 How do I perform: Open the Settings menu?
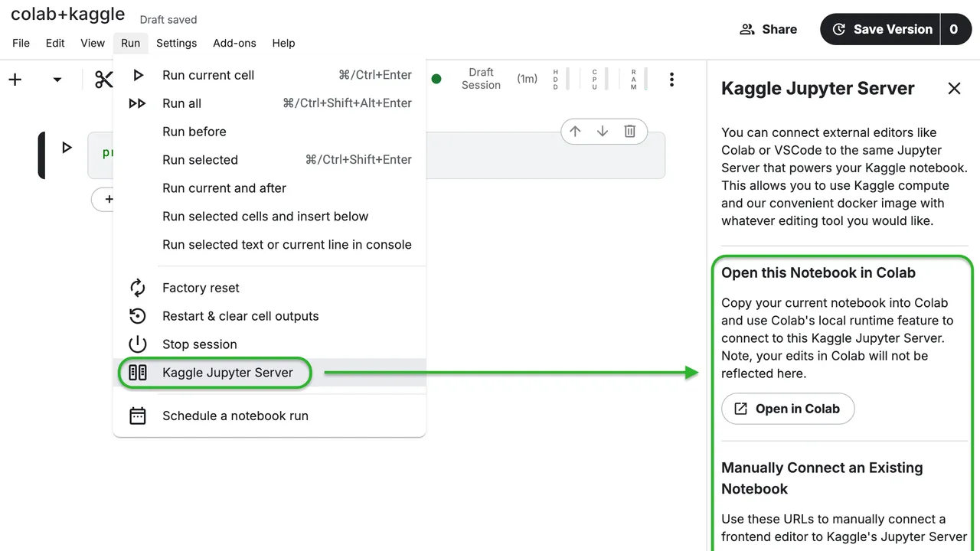tap(176, 43)
